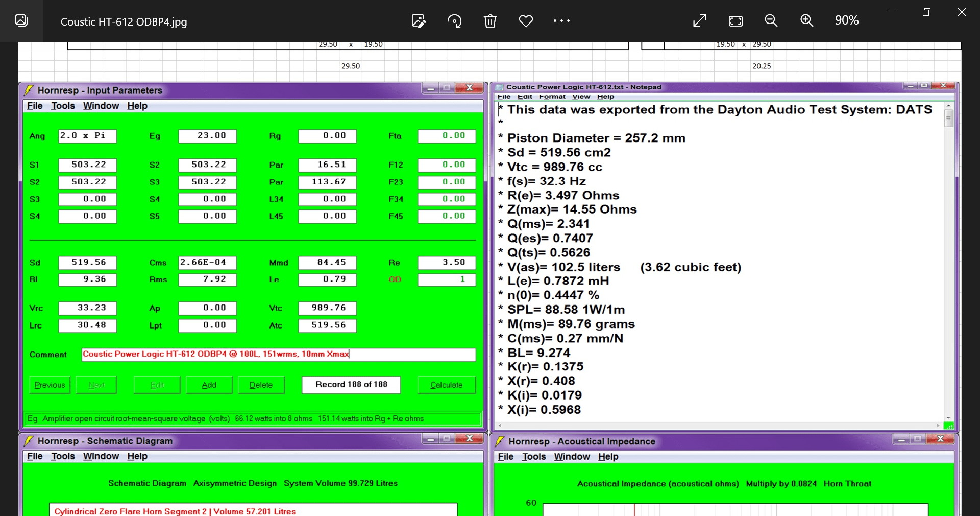The image size is (980, 516).
Task: Click the full-screen expand arrows icon
Action: click(x=700, y=20)
